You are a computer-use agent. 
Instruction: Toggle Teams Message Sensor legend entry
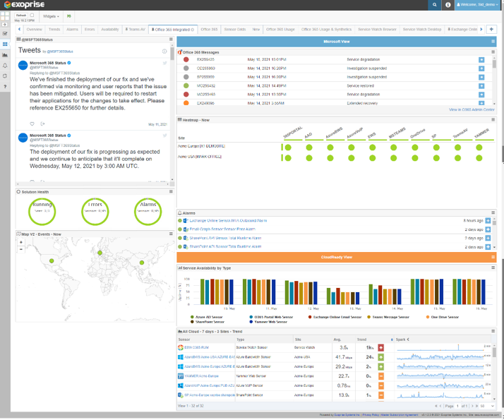pos(388,318)
